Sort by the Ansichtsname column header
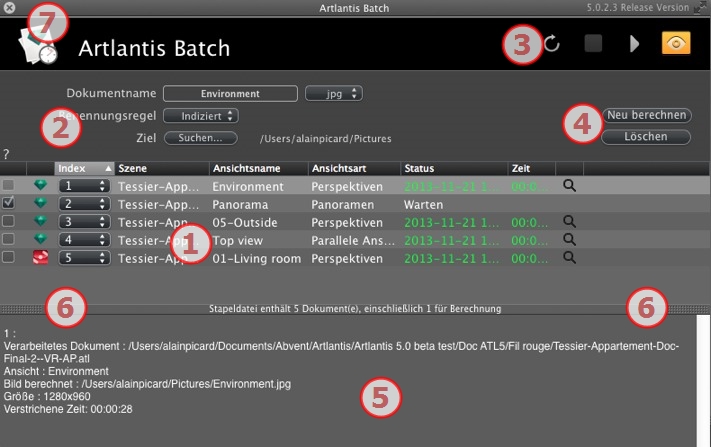Viewport: 711px width, 447px height. coord(258,169)
